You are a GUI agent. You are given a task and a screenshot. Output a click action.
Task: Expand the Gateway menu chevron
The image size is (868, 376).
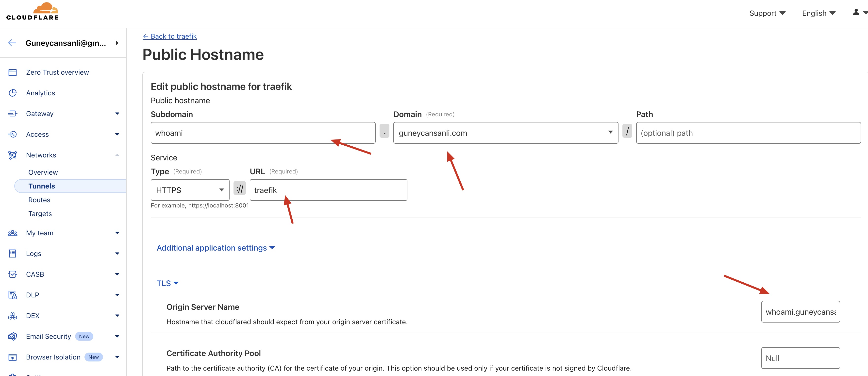click(117, 114)
